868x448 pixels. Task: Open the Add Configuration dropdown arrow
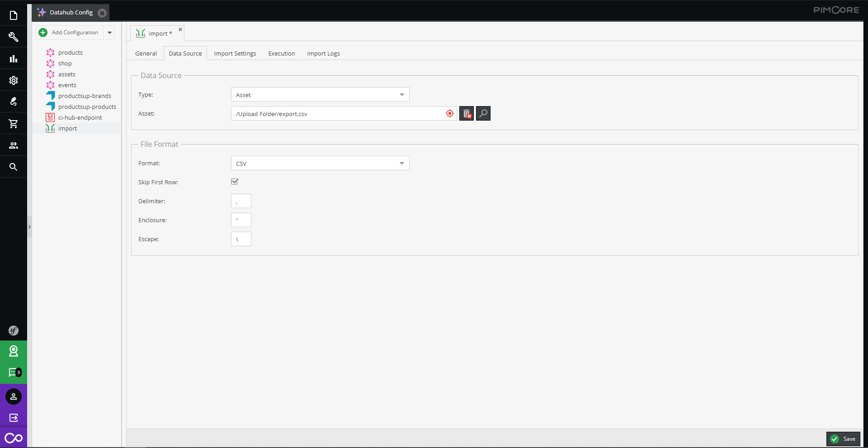pyautogui.click(x=109, y=33)
